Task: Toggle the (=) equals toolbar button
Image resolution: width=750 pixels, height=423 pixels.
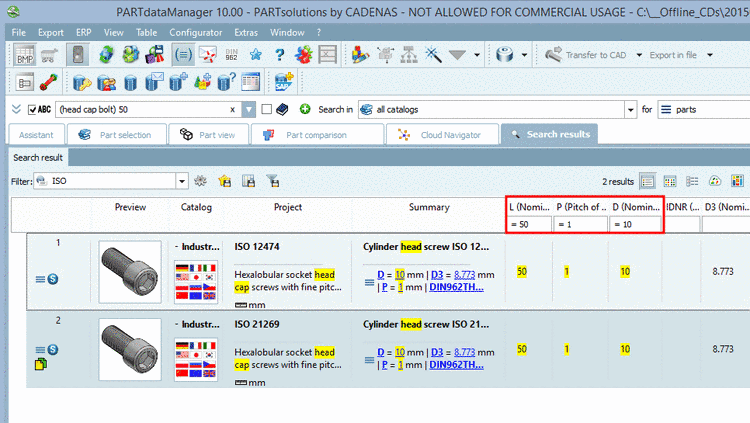Action: (x=183, y=55)
